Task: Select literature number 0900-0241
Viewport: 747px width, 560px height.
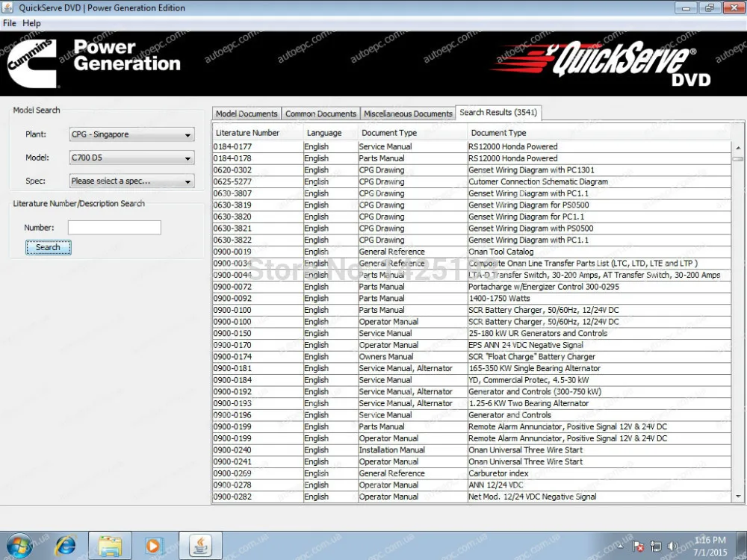Action: tap(232, 461)
